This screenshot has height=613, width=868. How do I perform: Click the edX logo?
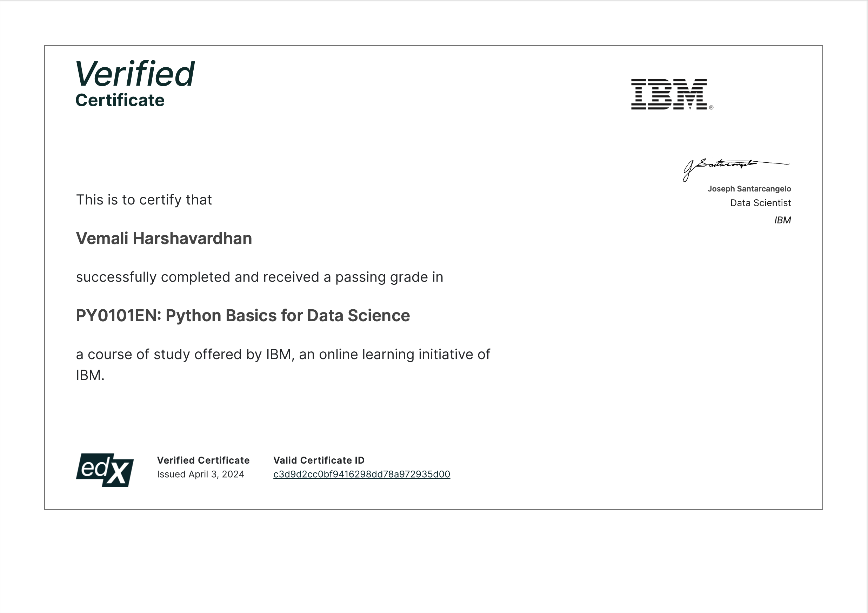105,470
